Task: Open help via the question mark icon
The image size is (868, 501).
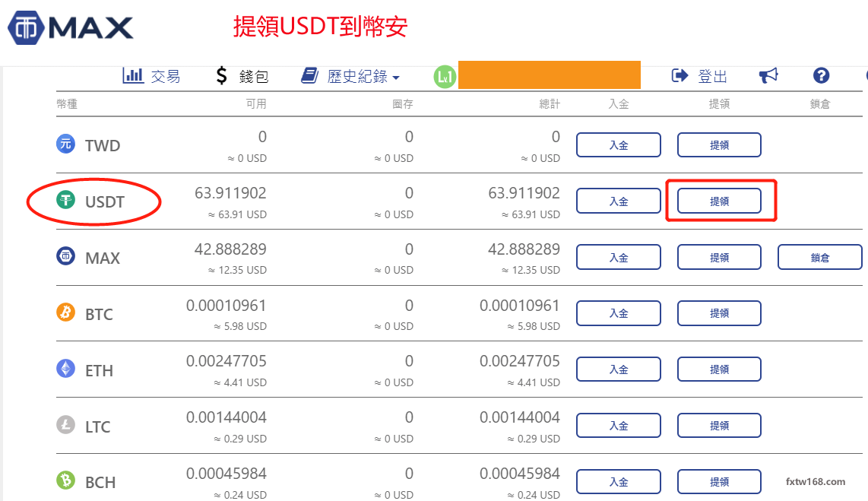Action: 821,75
